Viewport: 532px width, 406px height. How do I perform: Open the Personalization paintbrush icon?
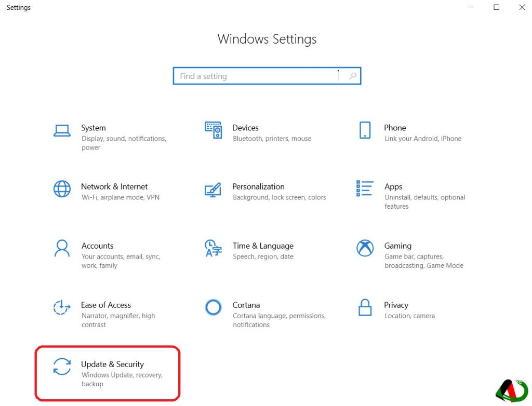[x=213, y=190]
